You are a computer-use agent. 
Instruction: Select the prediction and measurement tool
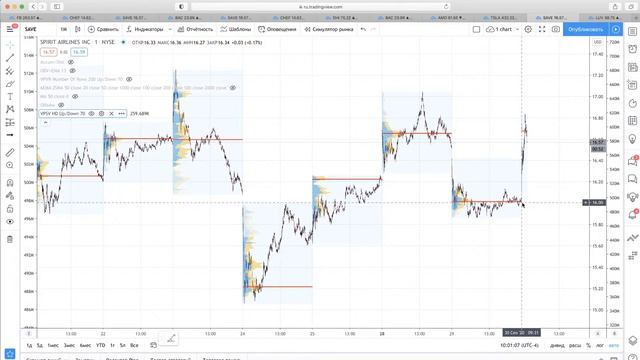click(10, 122)
